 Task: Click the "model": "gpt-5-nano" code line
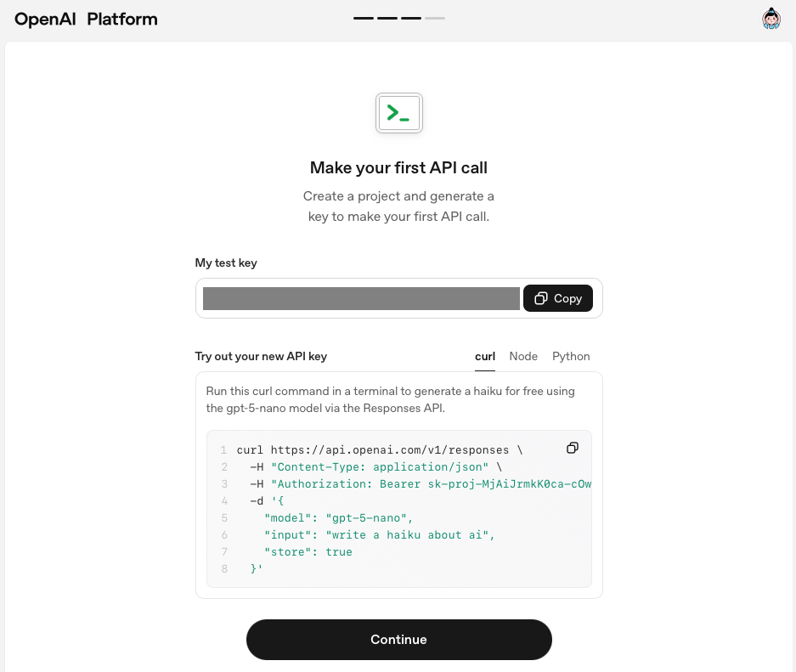tap(338, 518)
